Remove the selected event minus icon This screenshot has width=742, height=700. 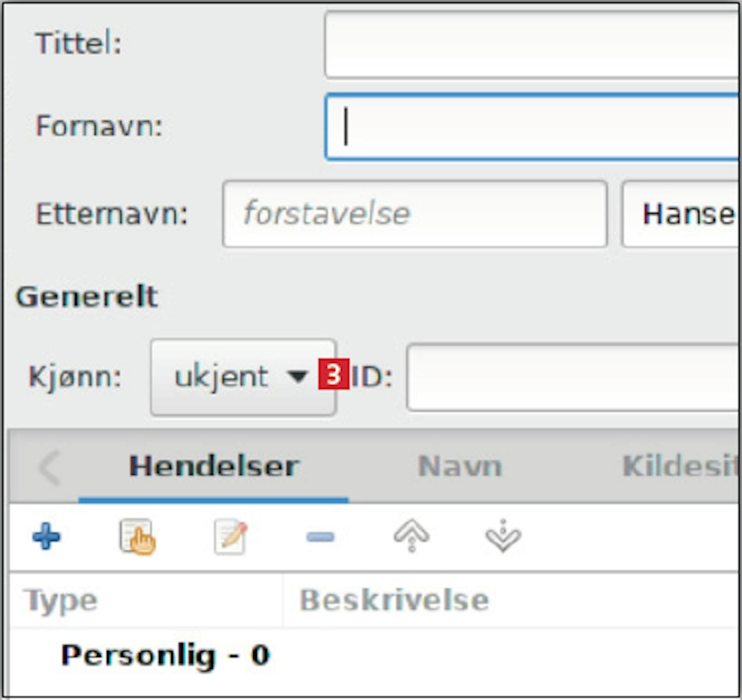point(320,537)
